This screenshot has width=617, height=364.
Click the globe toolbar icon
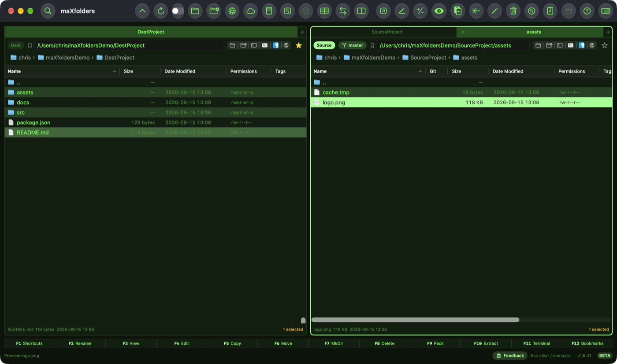(x=232, y=11)
